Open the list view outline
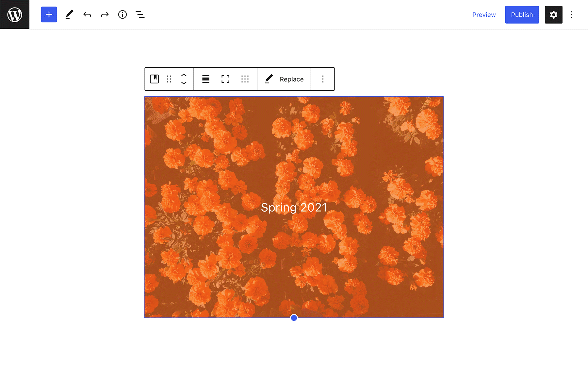 (140, 14)
